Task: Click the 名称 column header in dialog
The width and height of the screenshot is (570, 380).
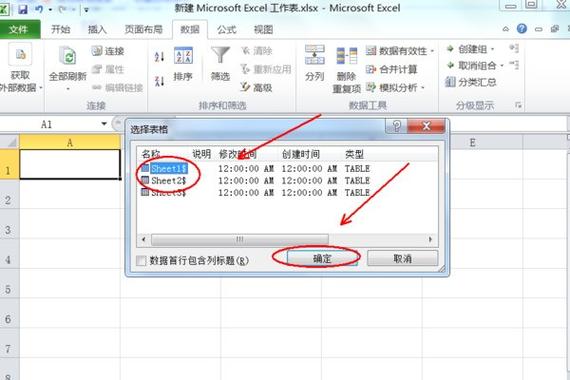Action: (x=151, y=154)
